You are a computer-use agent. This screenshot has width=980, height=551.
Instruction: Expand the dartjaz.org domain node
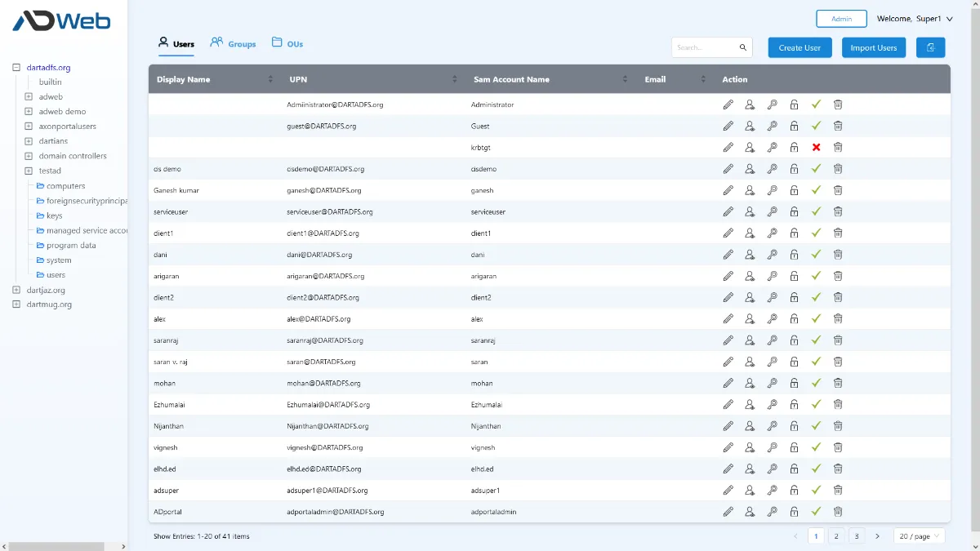pyautogui.click(x=16, y=290)
